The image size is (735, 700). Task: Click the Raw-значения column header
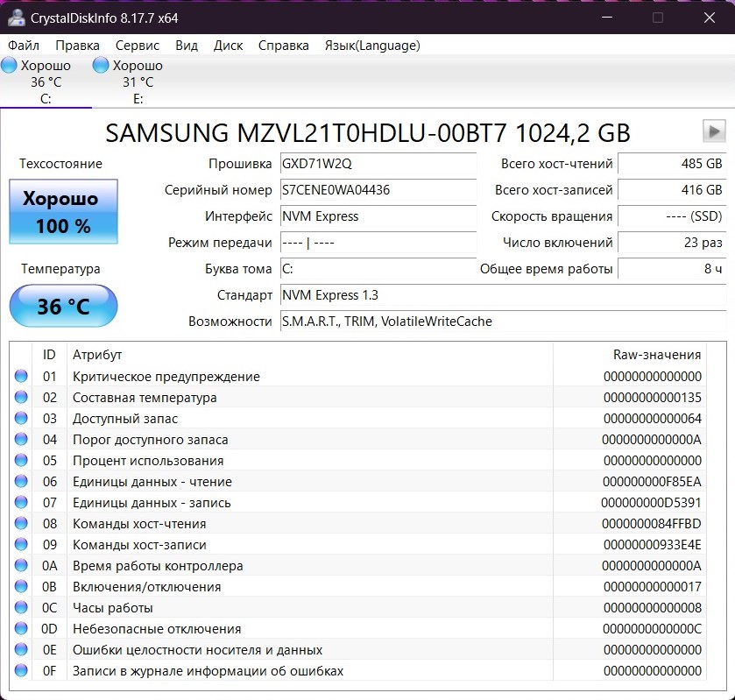(657, 355)
